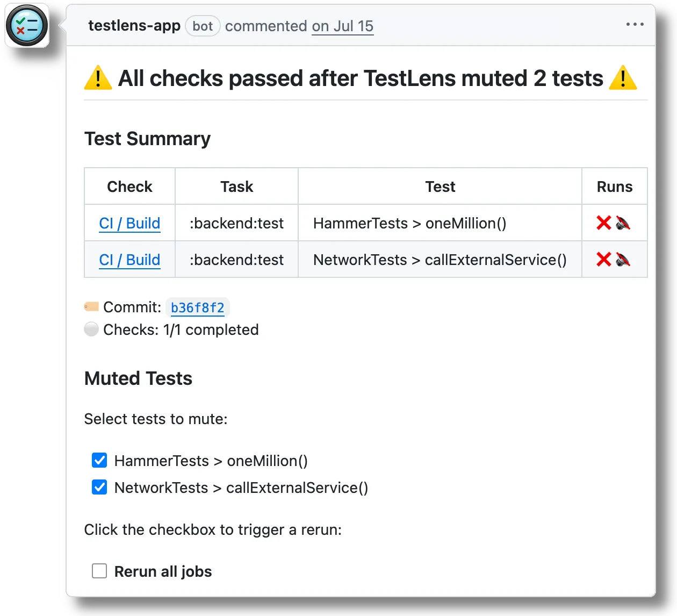Open the comment options ellipsis menu
This screenshot has width=677, height=616.
(x=635, y=24)
